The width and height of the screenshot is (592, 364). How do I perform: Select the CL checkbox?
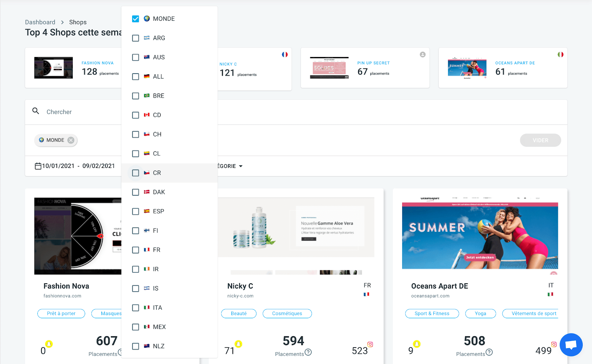click(136, 154)
